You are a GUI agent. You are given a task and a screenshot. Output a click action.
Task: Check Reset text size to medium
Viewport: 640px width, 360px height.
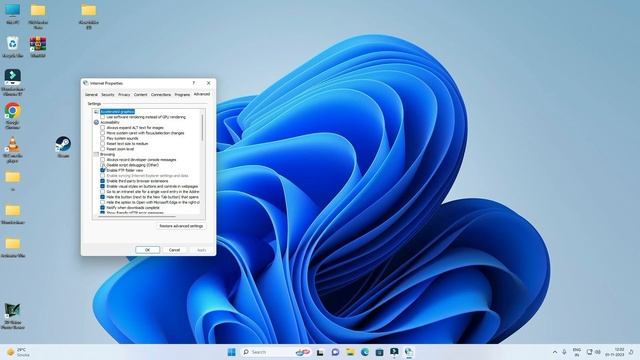(x=102, y=143)
